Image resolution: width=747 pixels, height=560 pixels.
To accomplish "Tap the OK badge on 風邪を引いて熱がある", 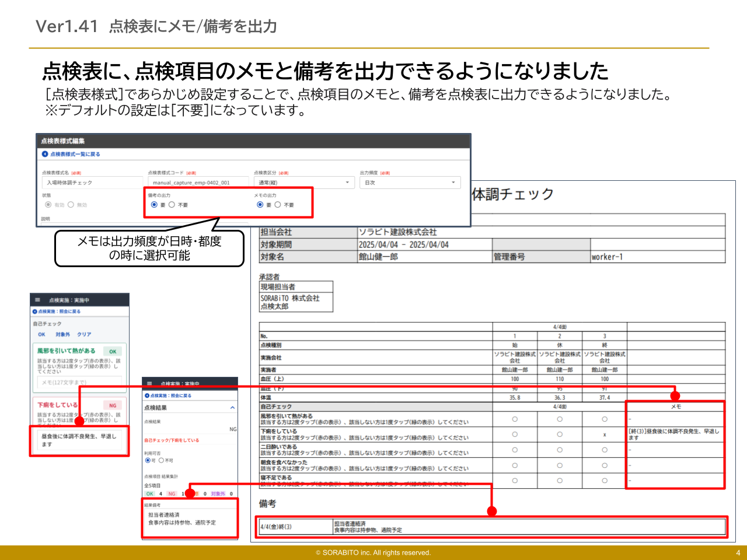I will [x=113, y=351].
